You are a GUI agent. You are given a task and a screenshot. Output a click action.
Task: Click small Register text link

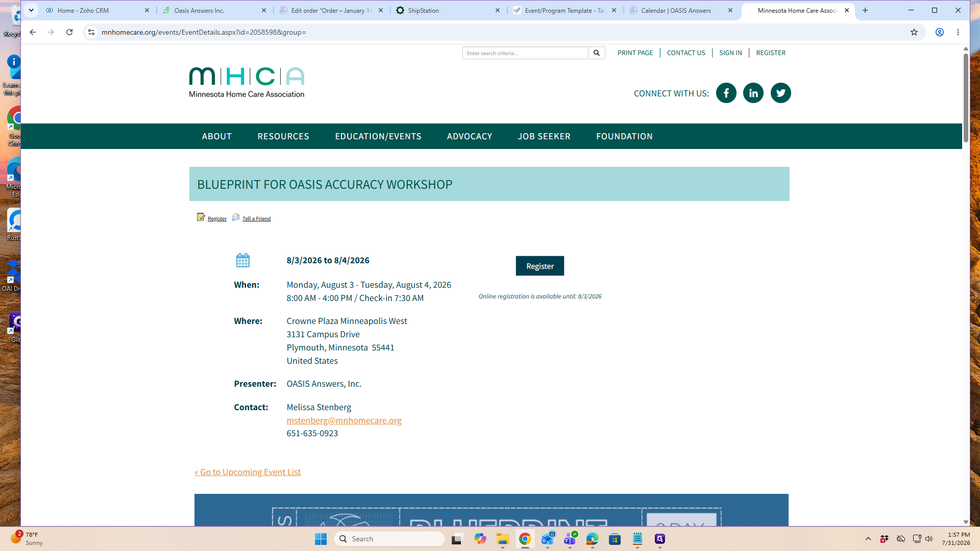click(217, 218)
